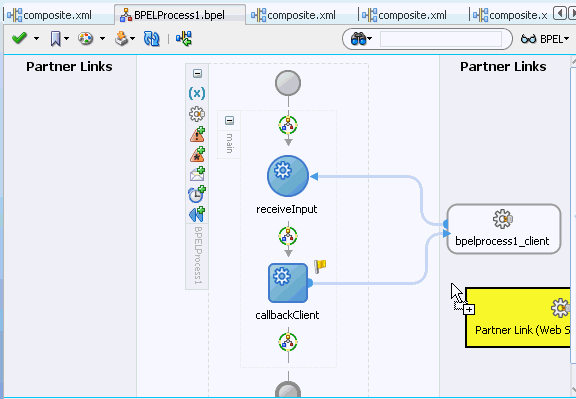Click the receiveInput label

287,209
